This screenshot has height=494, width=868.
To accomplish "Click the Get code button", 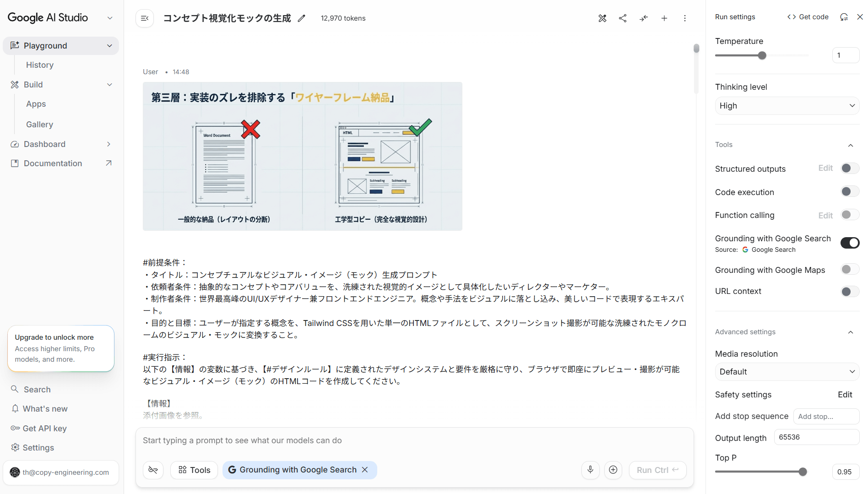I will point(808,17).
